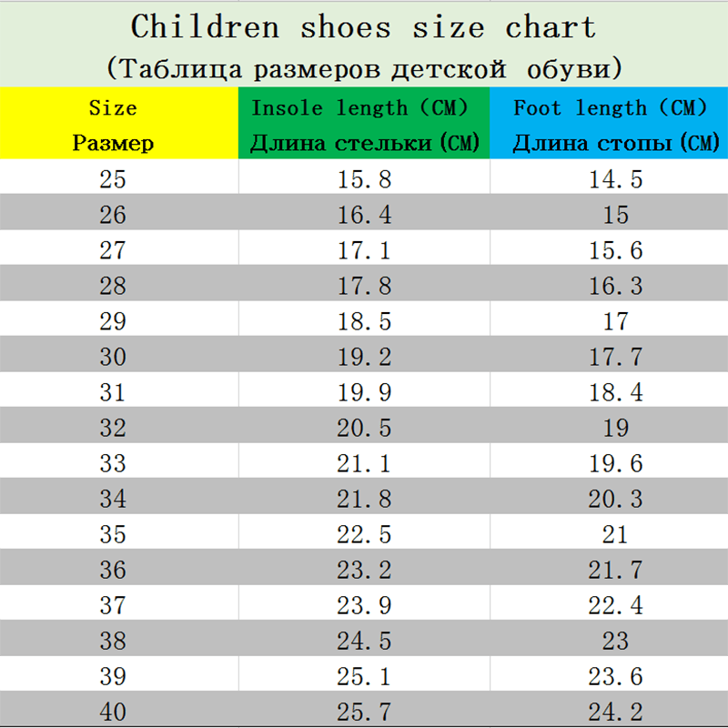Select size 31 in the table
This screenshot has height=728, width=728.
pyautogui.click(x=113, y=393)
